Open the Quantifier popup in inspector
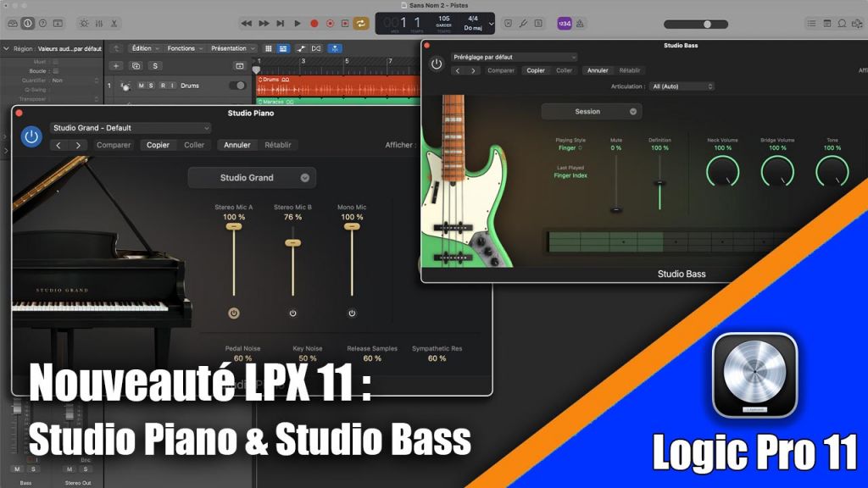The height and width of the screenshot is (488, 868). click(x=75, y=80)
